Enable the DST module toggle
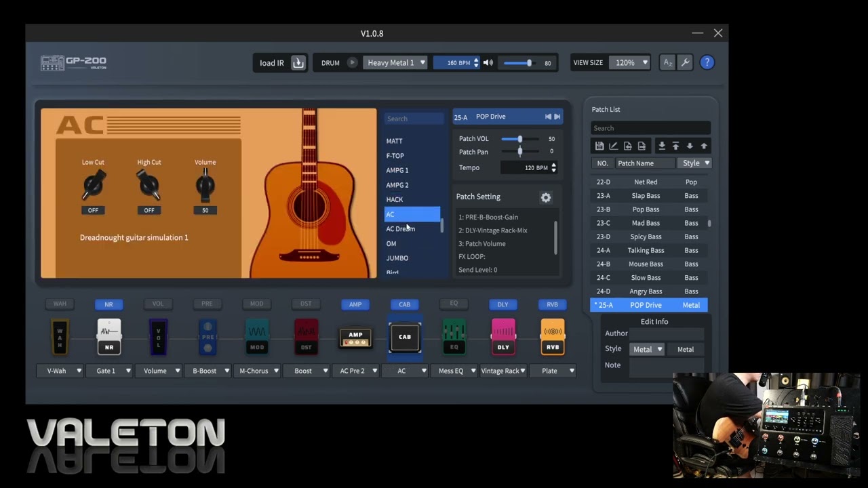The height and width of the screenshot is (488, 868). click(x=306, y=304)
